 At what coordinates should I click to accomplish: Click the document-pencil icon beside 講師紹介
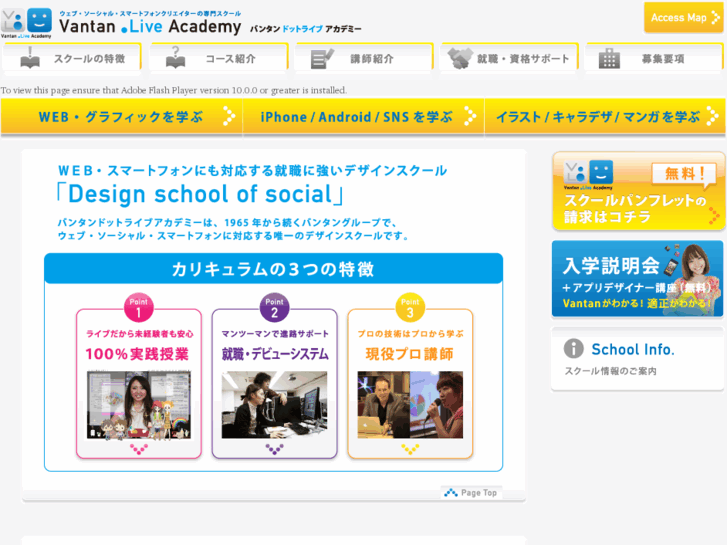coord(322,58)
